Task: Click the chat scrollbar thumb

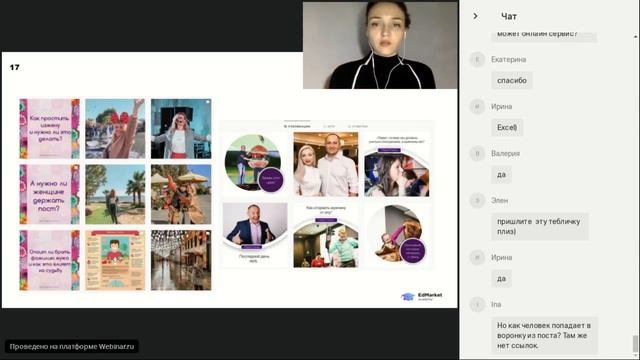Action: 635,344
